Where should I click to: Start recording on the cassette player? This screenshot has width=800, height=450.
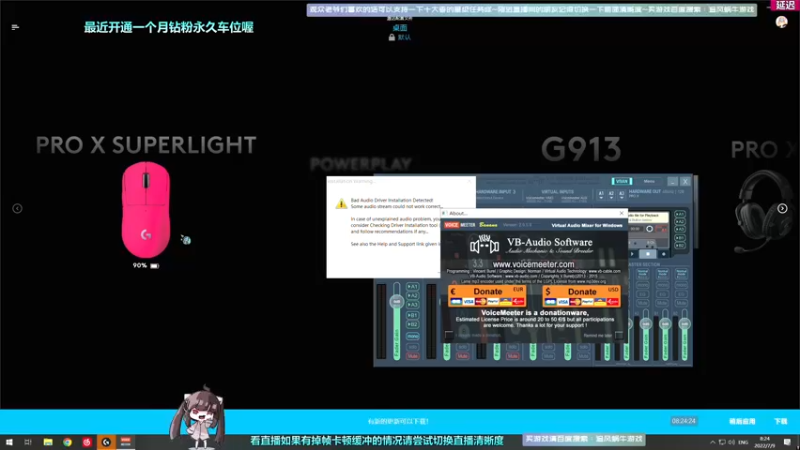pos(664,254)
